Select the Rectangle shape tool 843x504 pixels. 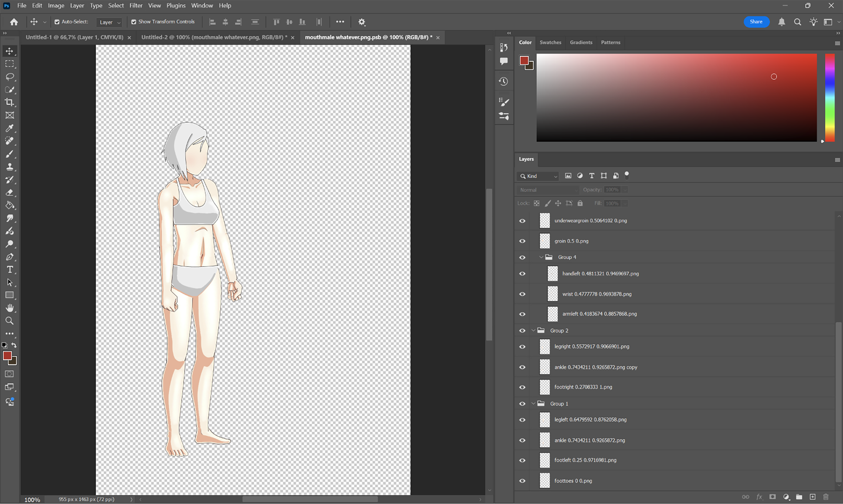9,295
